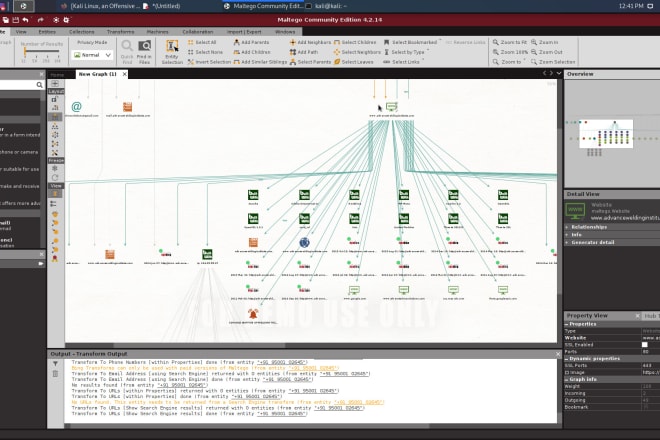Image resolution: width=660 pixels, height=440 pixels.
Task: Collapse the Properties group
Action: [x=566, y=324]
